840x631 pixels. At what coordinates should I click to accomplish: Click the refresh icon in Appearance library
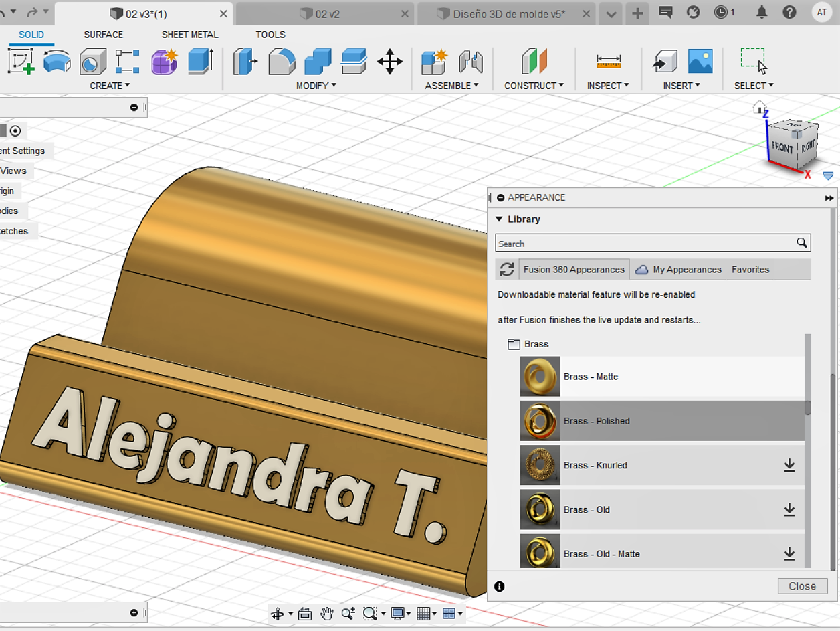[507, 270]
